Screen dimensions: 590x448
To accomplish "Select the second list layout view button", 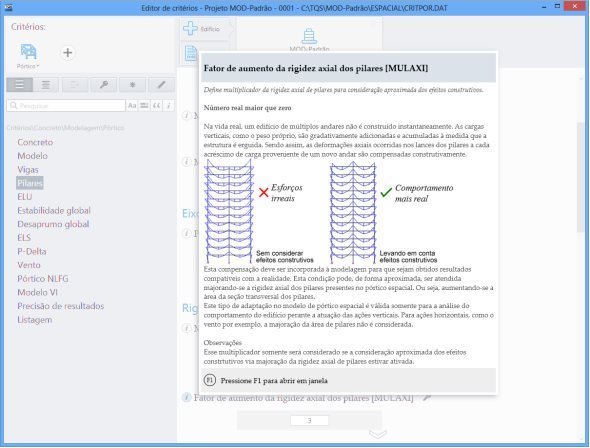I will (46, 85).
